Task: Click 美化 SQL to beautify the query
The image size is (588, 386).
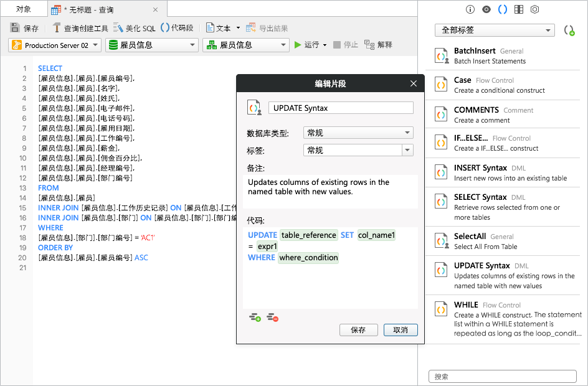Action: [x=135, y=28]
